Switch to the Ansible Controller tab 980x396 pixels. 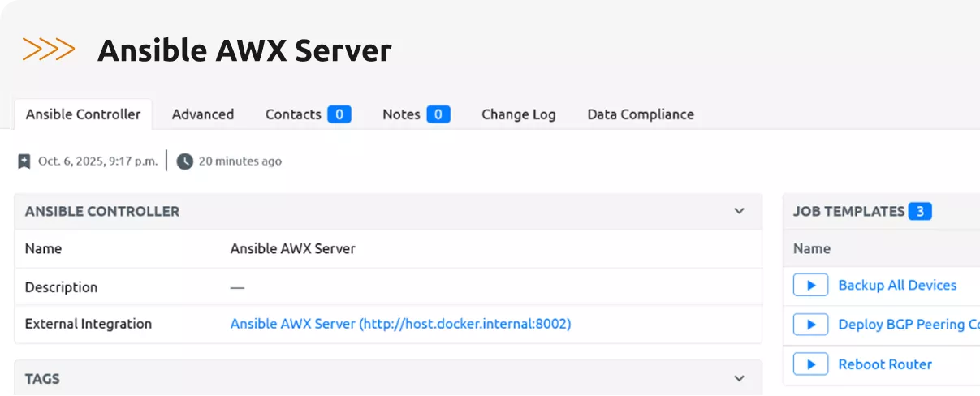(84, 114)
